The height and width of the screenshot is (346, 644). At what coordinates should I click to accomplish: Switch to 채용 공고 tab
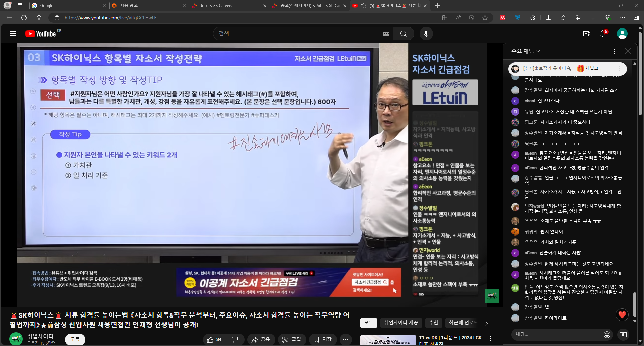(x=149, y=6)
